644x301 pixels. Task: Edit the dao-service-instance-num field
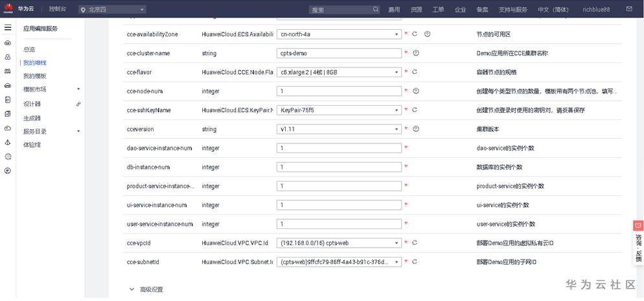tap(339, 148)
